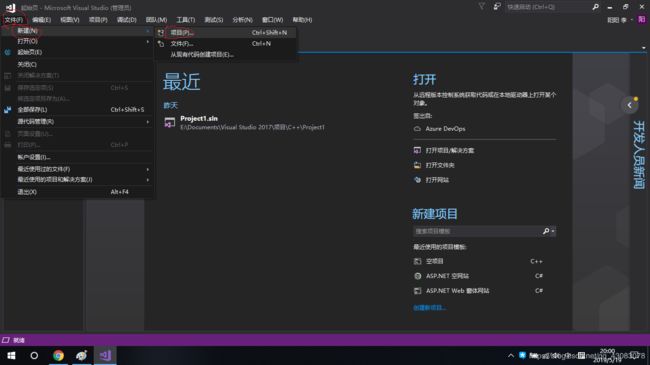
Task: Click the empty project C++ template icon
Action: [417, 261]
